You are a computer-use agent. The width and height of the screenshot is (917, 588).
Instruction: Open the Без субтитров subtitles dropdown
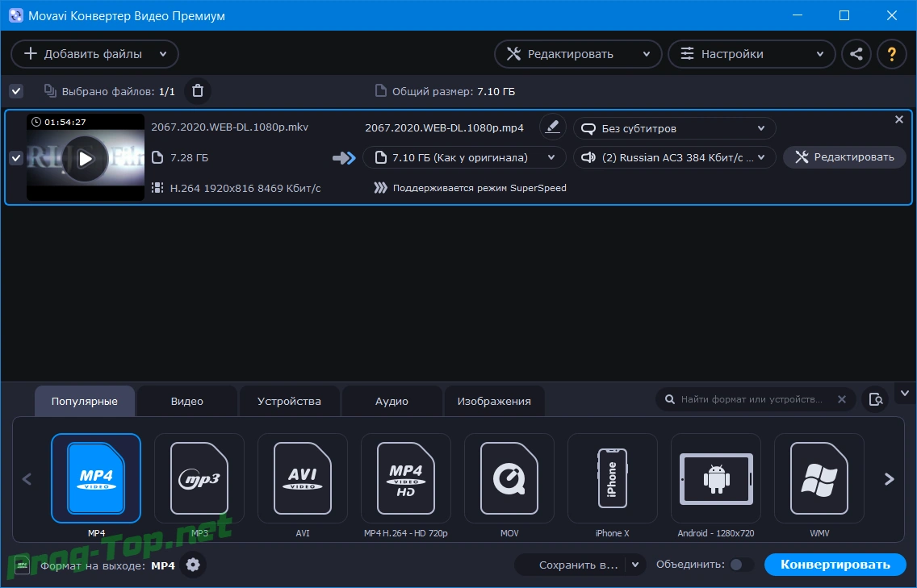click(x=674, y=128)
